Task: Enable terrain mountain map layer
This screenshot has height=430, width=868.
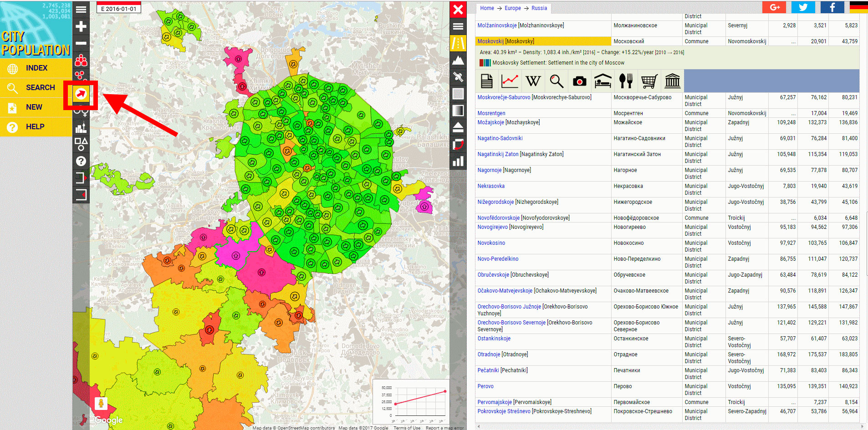Action: pos(458,60)
